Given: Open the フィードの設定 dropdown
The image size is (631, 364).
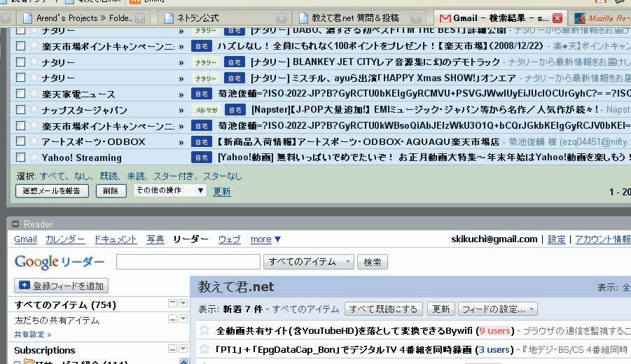Looking at the screenshot, I should (x=498, y=309).
